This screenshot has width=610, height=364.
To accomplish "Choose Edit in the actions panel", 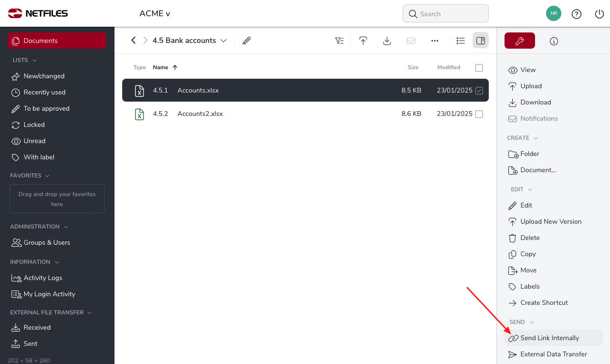I will [x=520, y=205].
